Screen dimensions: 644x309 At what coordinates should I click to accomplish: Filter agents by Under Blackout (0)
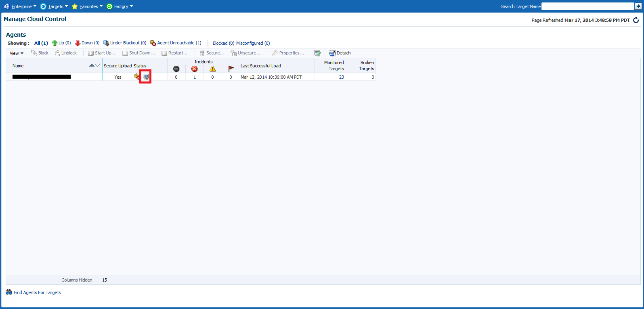click(125, 43)
